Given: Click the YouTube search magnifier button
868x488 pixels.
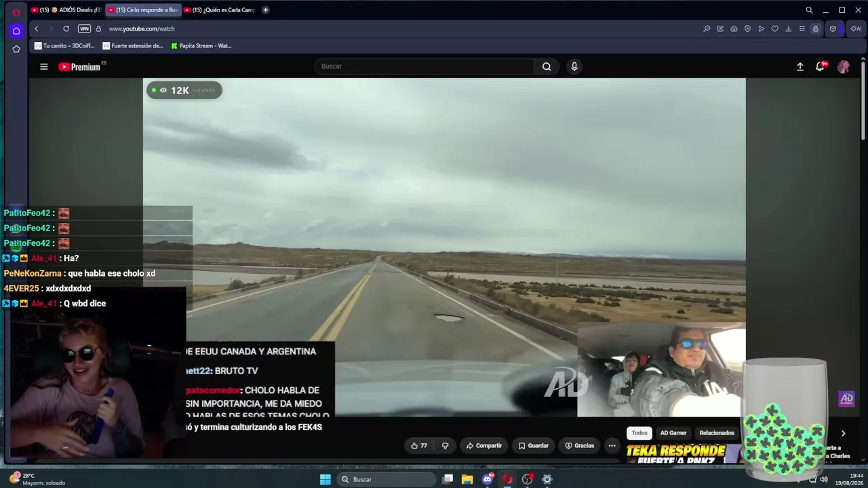Looking at the screenshot, I should click(547, 66).
